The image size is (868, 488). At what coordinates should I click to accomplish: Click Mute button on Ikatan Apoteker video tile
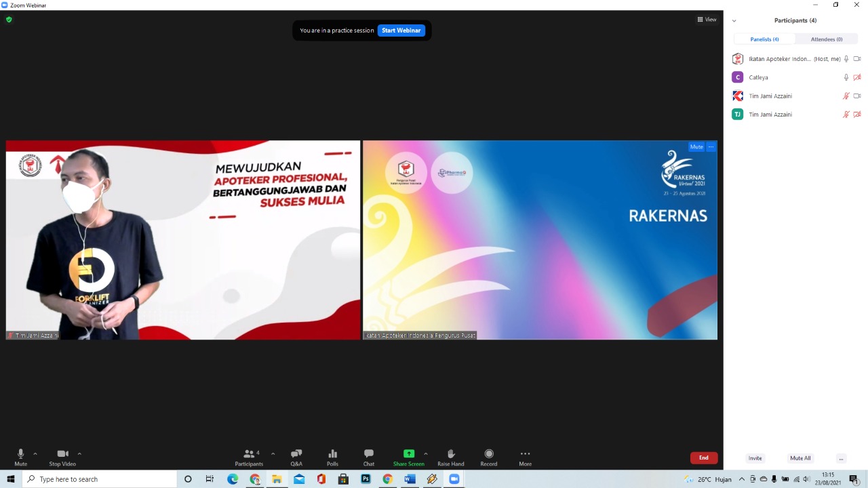[x=696, y=146]
